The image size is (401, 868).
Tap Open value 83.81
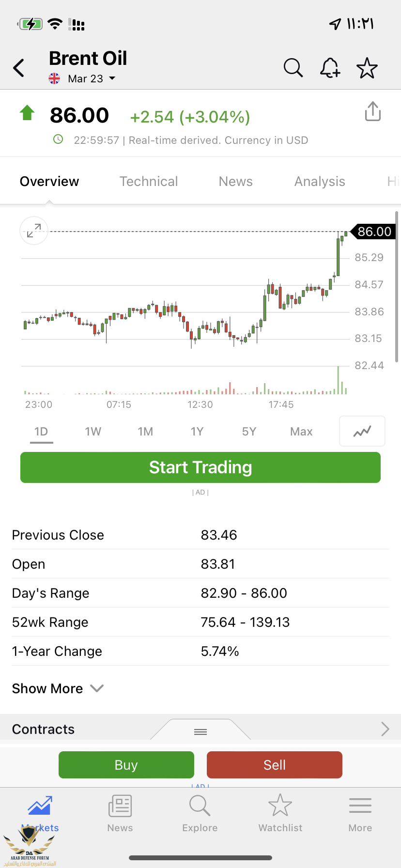[x=218, y=564]
